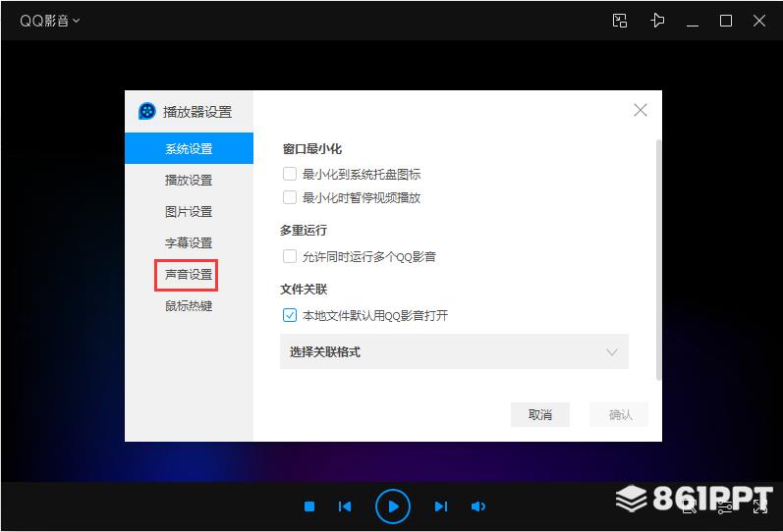Click the 多重运行 section heading
The height and width of the screenshot is (532, 783).
pos(304,230)
